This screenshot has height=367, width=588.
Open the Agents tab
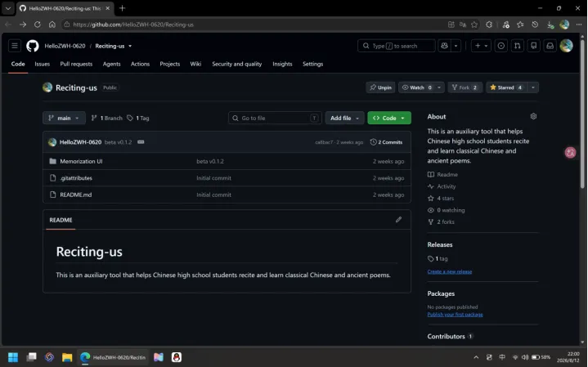(x=111, y=64)
